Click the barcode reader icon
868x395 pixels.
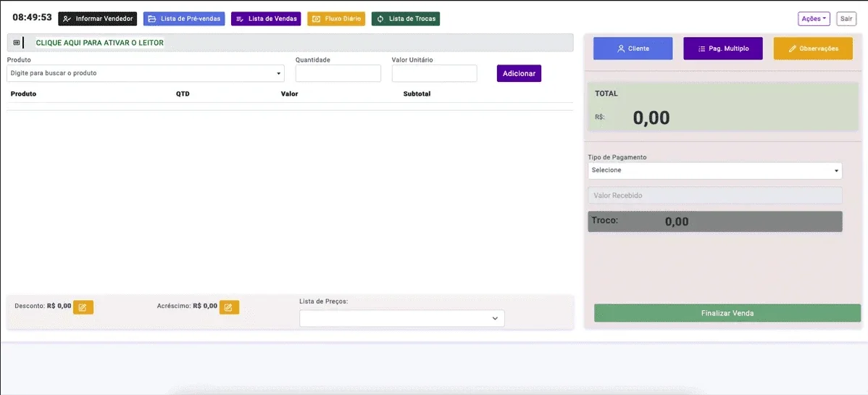tap(16, 43)
